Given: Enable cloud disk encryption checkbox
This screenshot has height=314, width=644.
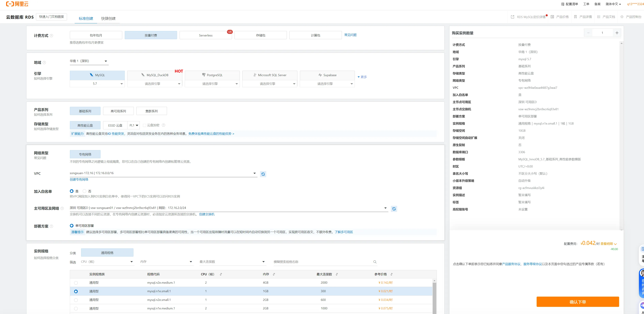Looking at the screenshot, I should pyautogui.click(x=145, y=125).
